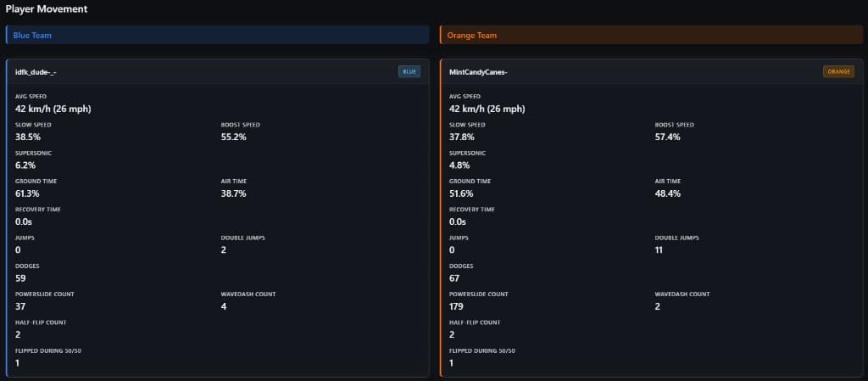This screenshot has width=868, height=381.
Task: Click orange player's powerslide count 179
Action: pyautogui.click(x=457, y=306)
